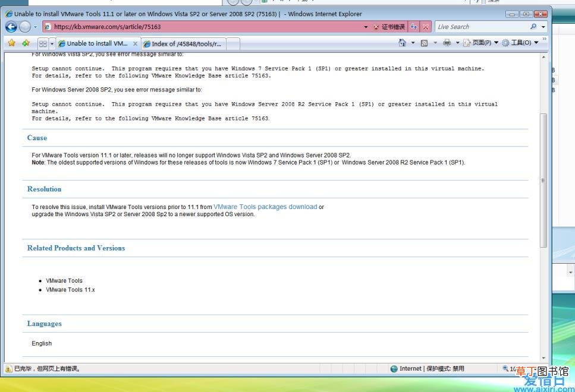Expand the Home button dropdown arrow

413,43
